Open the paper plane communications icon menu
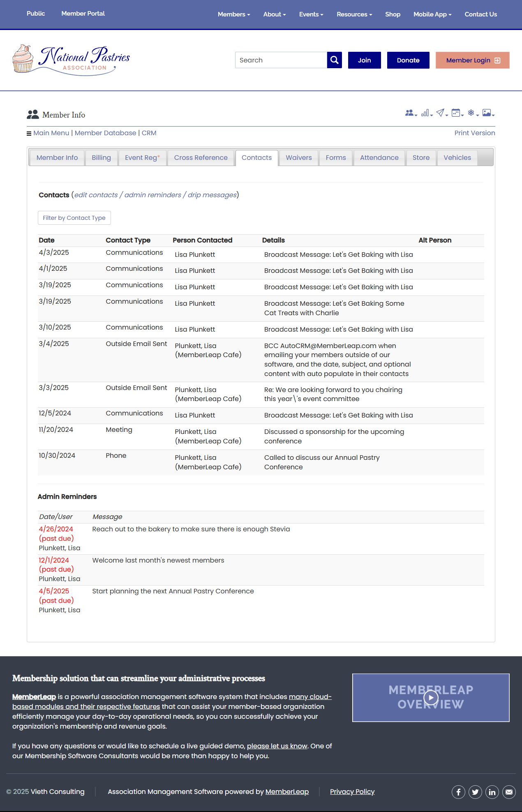522x812 pixels. [x=442, y=113]
